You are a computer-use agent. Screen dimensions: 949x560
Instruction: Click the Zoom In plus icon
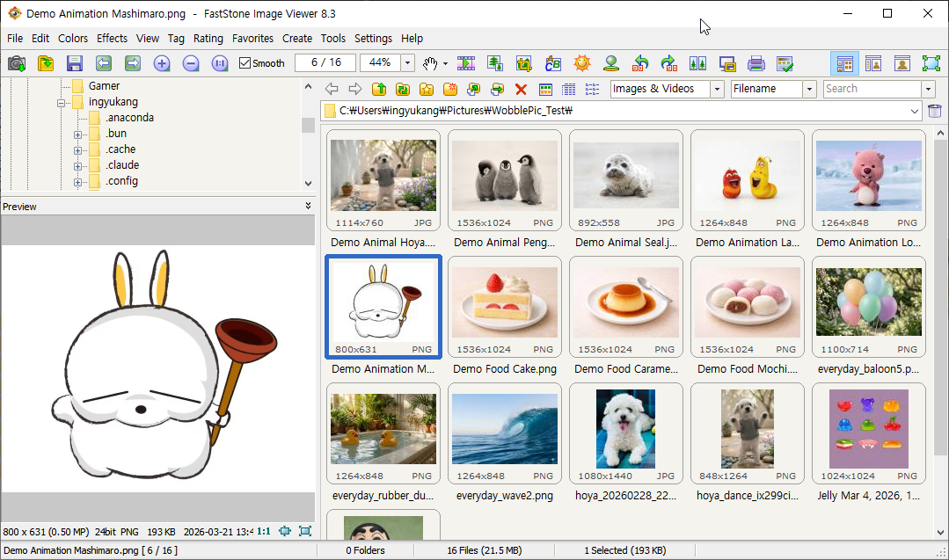pos(162,63)
